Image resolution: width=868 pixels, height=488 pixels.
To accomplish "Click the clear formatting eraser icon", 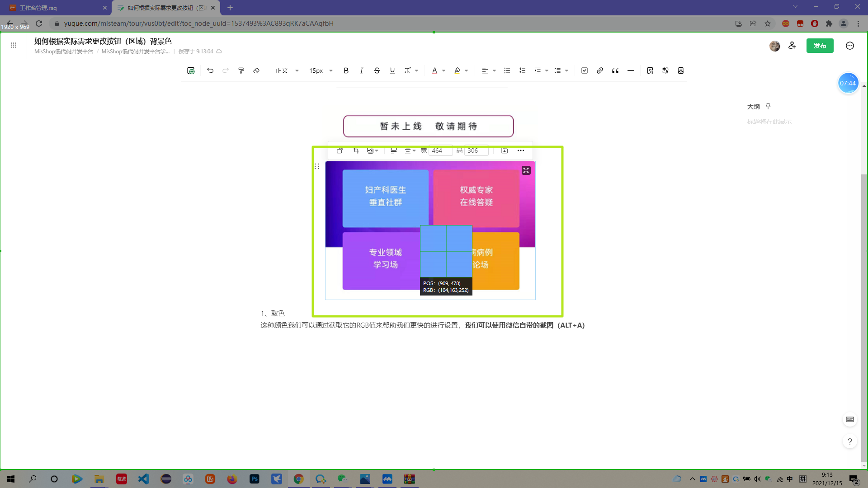I will 256,70.
